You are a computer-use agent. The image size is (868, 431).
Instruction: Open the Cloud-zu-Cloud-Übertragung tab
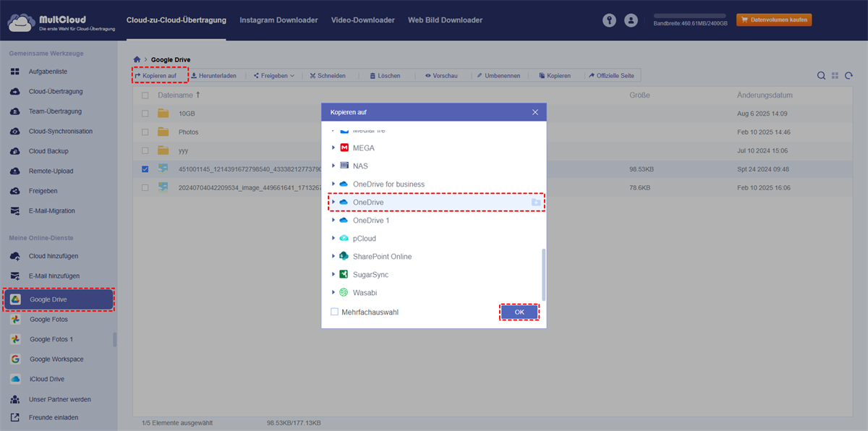[x=176, y=20]
